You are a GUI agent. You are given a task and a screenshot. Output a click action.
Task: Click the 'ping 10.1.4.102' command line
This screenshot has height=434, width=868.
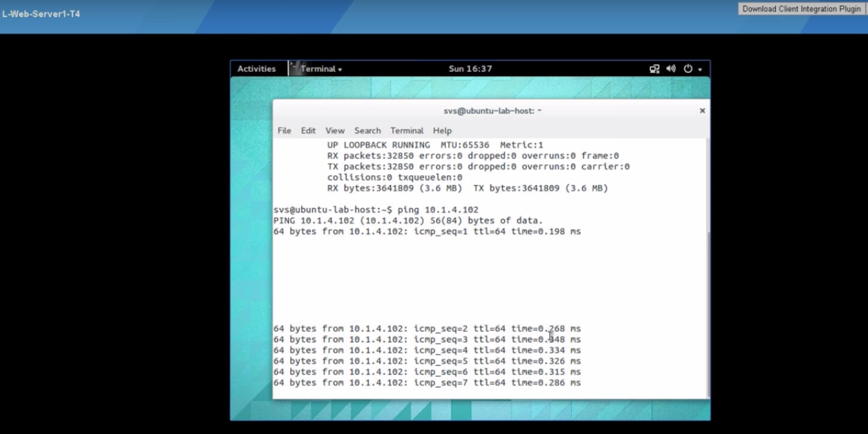tap(376, 210)
